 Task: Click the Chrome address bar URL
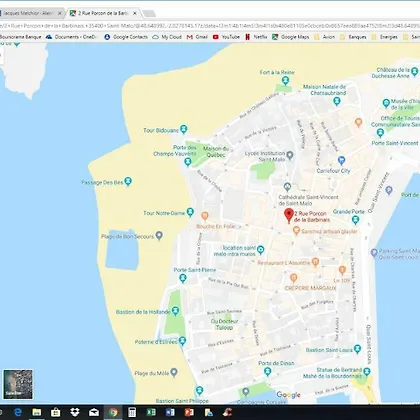click(210, 25)
